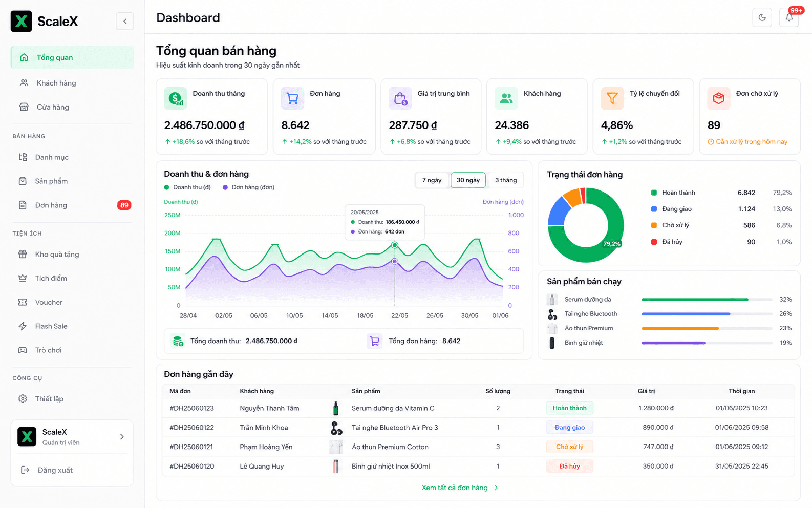Open order #DH25060122
Image resolution: width=812 pixels, height=508 pixels.
[x=191, y=428]
